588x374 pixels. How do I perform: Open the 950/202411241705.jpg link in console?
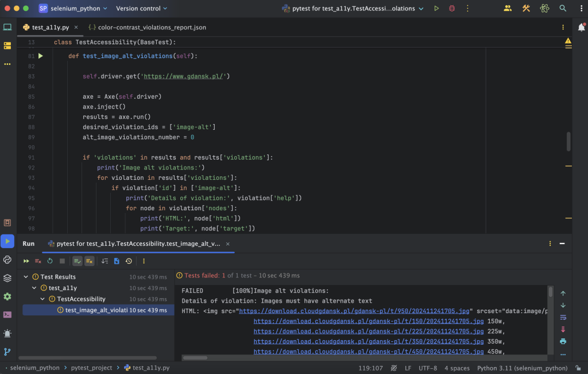click(x=354, y=311)
